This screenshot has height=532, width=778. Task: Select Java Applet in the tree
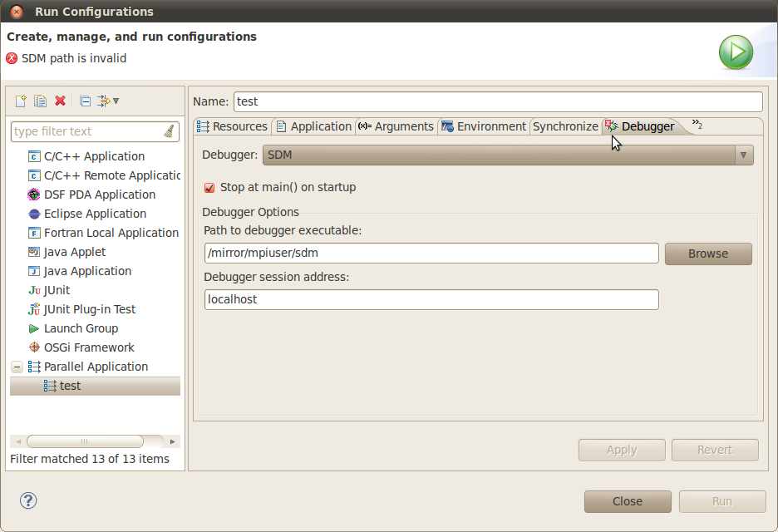click(75, 252)
